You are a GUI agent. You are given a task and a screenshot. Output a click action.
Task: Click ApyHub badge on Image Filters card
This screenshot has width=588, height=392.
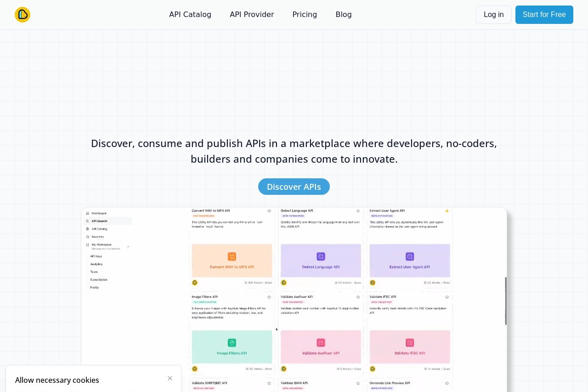195,369
